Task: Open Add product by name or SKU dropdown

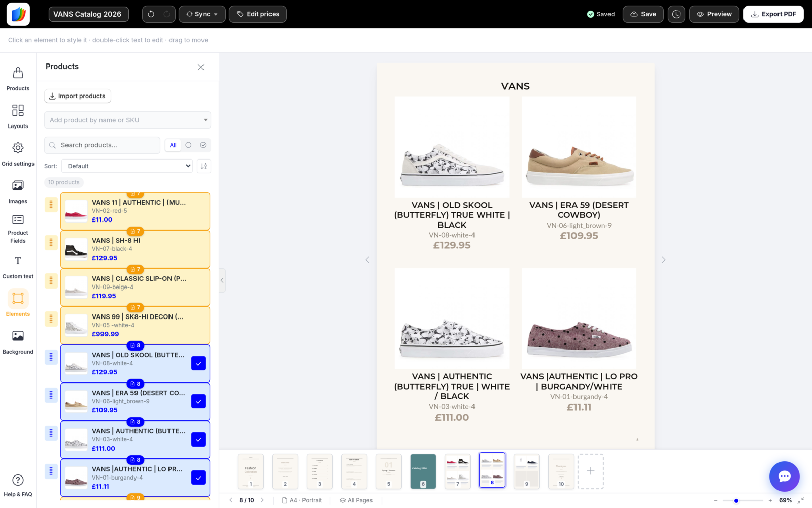Action: pyautogui.click(x=127, y=120)
